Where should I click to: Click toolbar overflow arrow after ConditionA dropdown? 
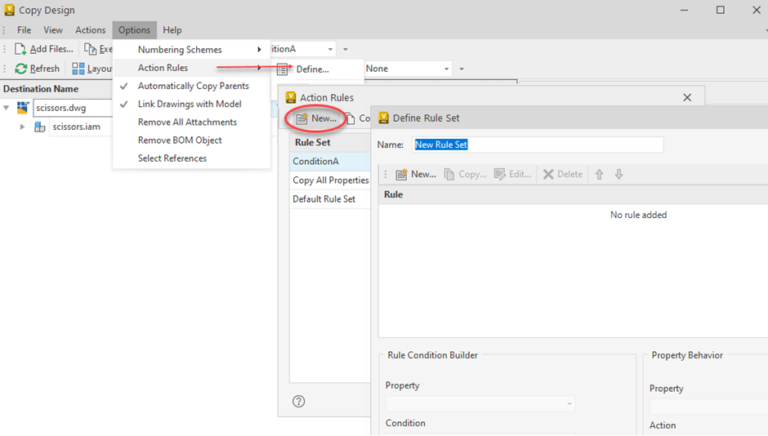[345, 49]
